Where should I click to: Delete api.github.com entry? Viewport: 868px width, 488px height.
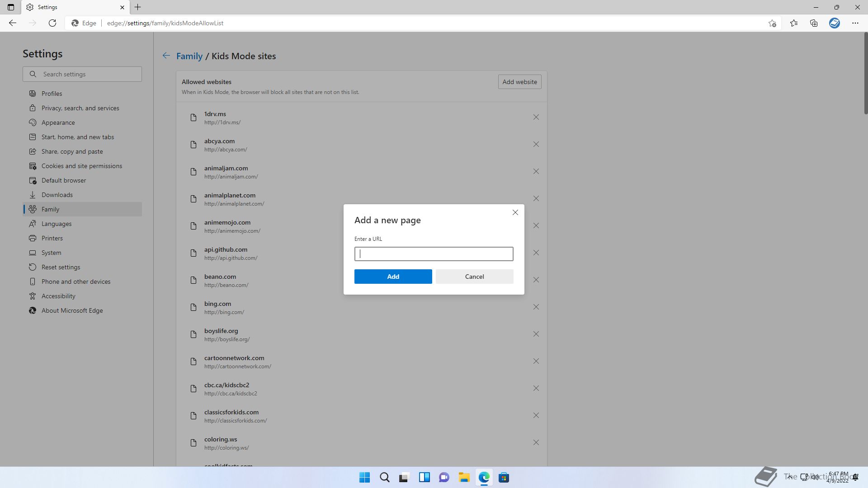536,253
